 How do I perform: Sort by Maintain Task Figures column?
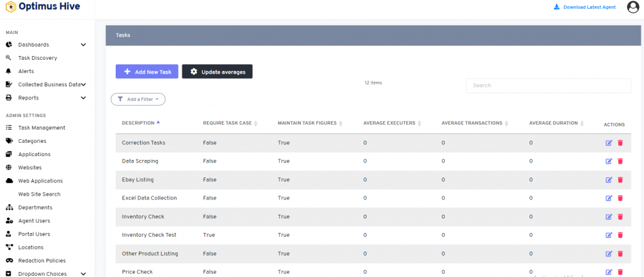click(x=310, y=123)
